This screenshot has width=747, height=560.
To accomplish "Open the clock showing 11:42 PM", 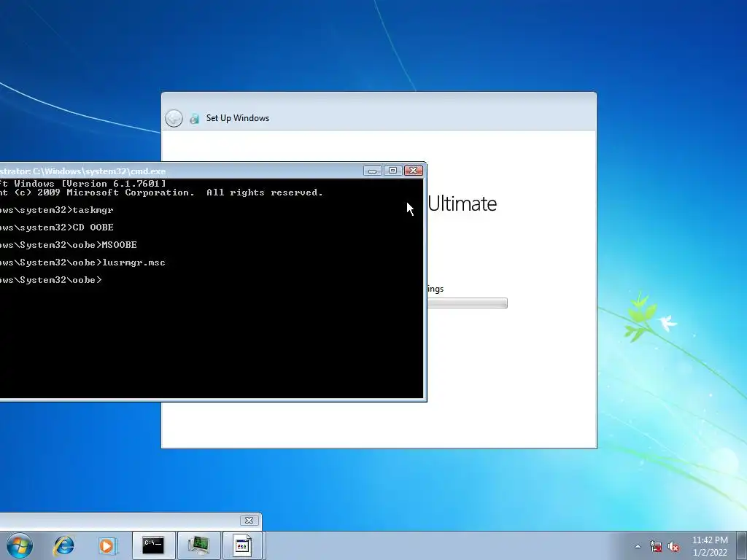I will pyautogui.click(x=710, y=546).
